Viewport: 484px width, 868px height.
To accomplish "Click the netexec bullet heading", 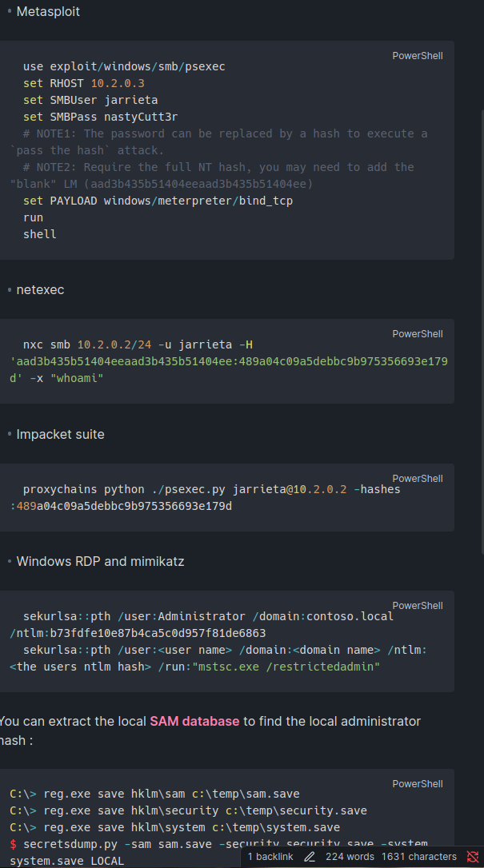I will point(41,289).
